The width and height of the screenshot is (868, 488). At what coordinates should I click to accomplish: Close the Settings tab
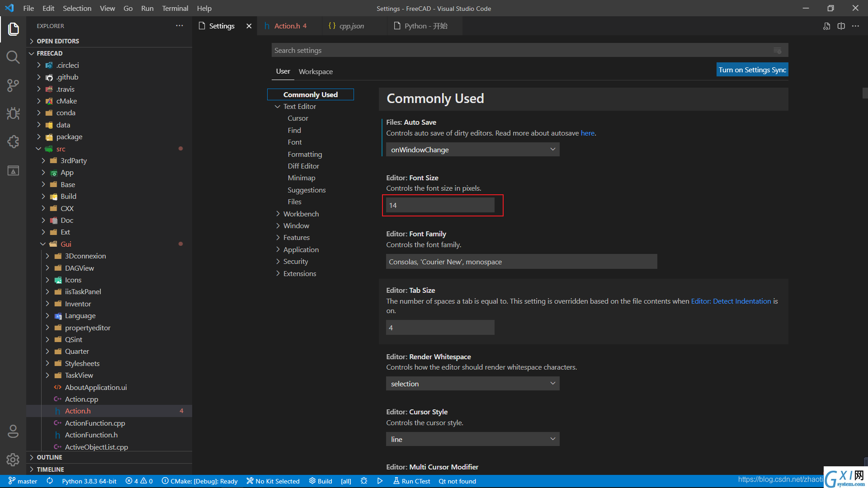pos(249,26)
